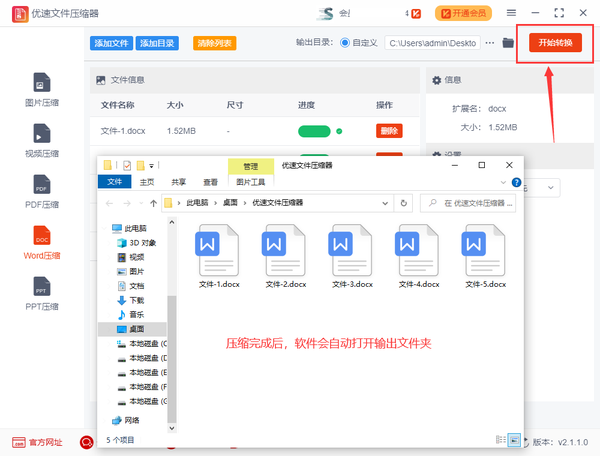Open the 文件 menu in Explorer
This screenshot has width=600, height=456.
tap(114, 182)
